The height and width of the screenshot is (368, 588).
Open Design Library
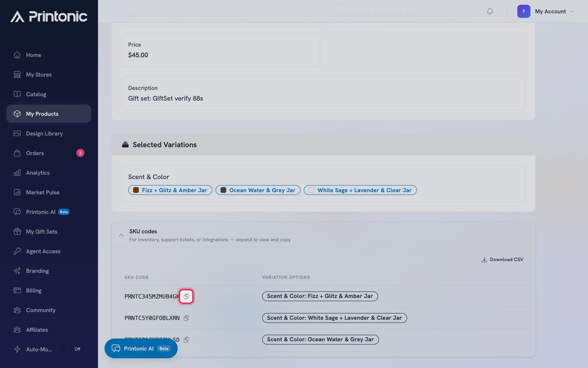49,134
